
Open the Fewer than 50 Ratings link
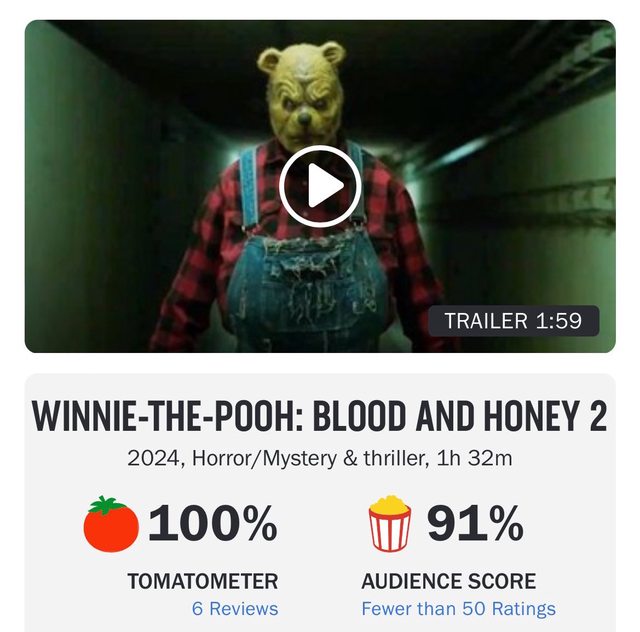[x=458, y=608]
